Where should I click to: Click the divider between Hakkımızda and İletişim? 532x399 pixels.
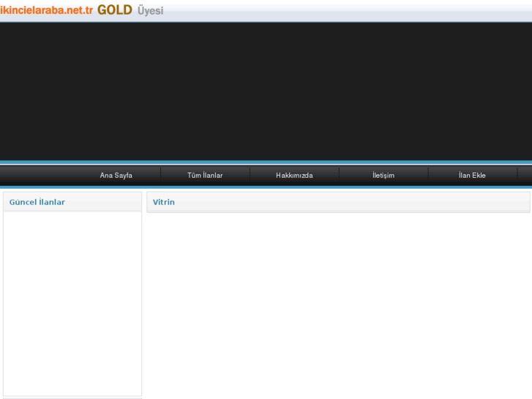tap(339, 175)
